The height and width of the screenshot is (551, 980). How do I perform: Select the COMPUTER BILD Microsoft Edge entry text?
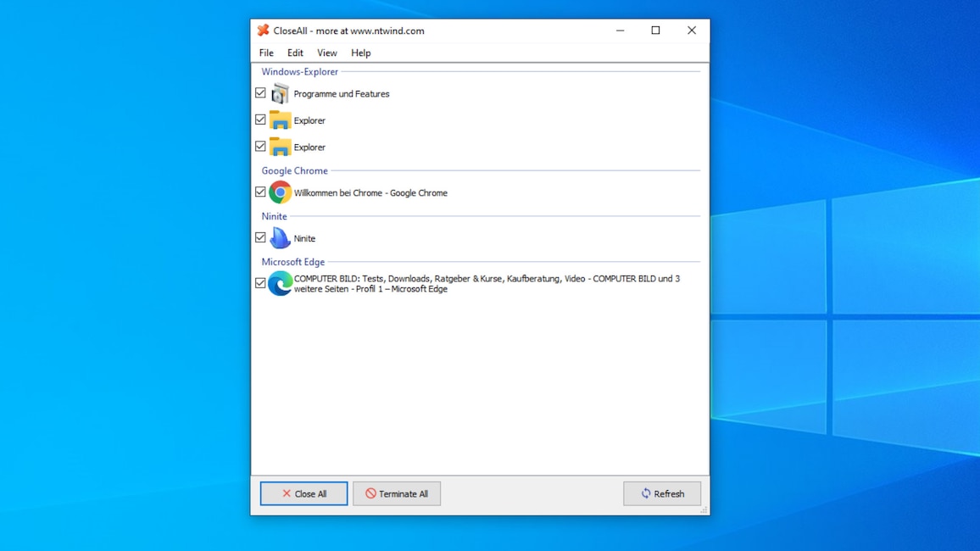(x=487, y=284)
